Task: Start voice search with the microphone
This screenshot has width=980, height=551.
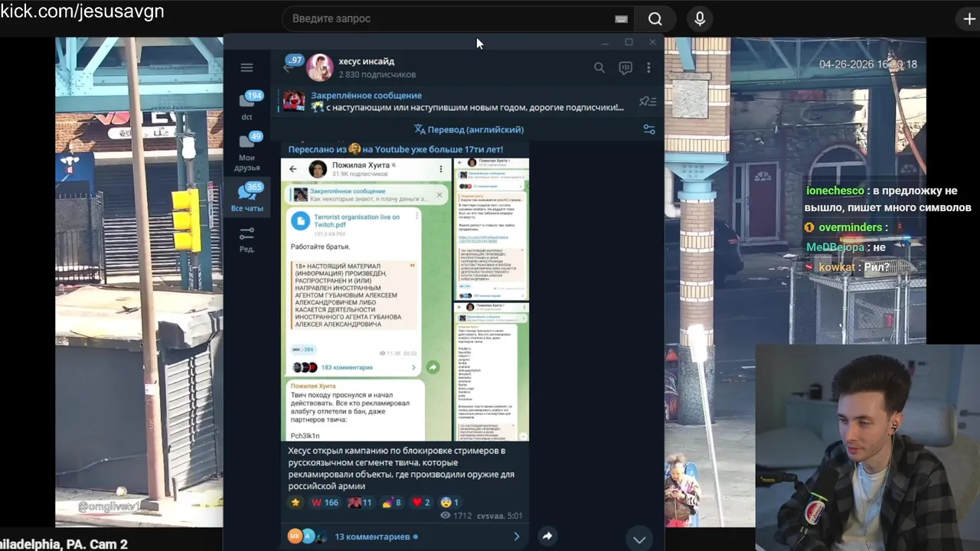Action: coord(699,19)
